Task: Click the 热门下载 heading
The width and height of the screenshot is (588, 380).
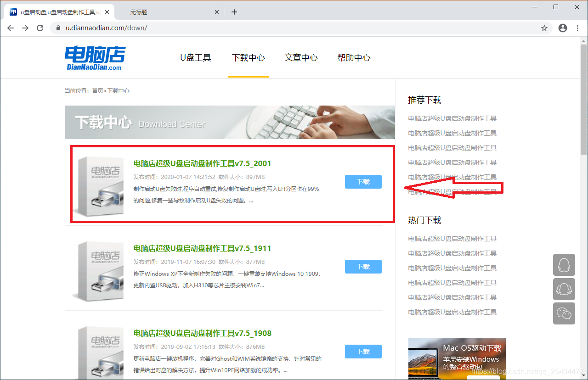Action: pos(424,220)
